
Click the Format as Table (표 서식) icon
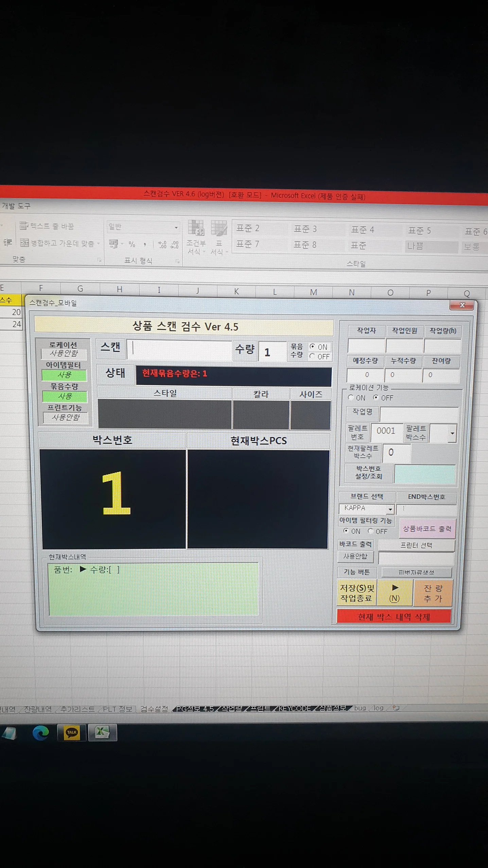(219, 228)
